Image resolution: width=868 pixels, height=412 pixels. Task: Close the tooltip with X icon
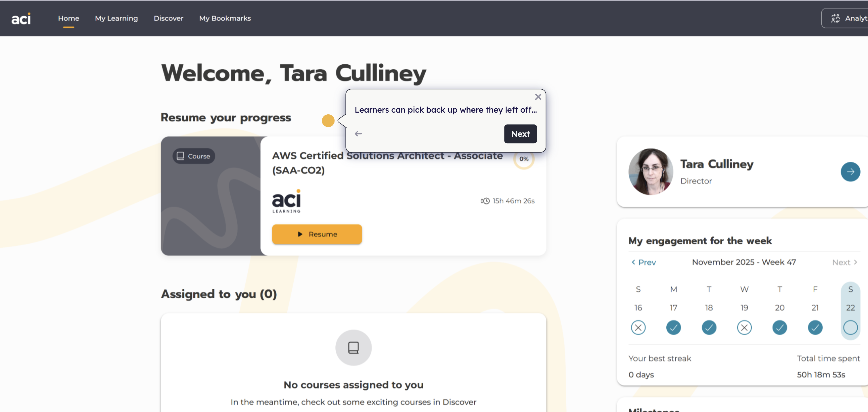click(538, 97)
